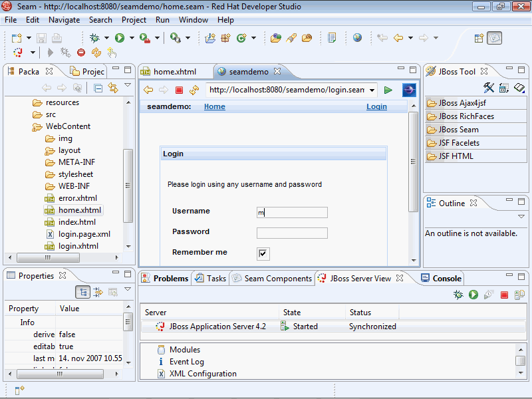Viewport: 532px width, 399px height.
Task: Toggle Link with Editor in Package Explorer
Action: pos(113,88)
